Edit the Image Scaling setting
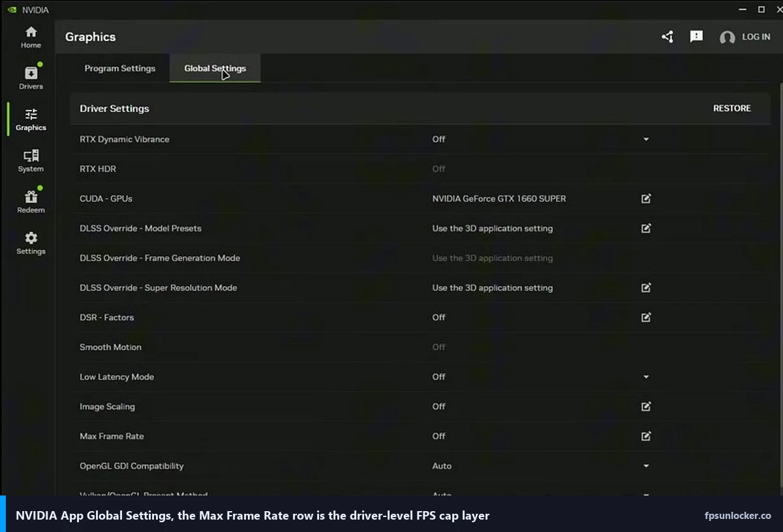 (x=646, y=406)
